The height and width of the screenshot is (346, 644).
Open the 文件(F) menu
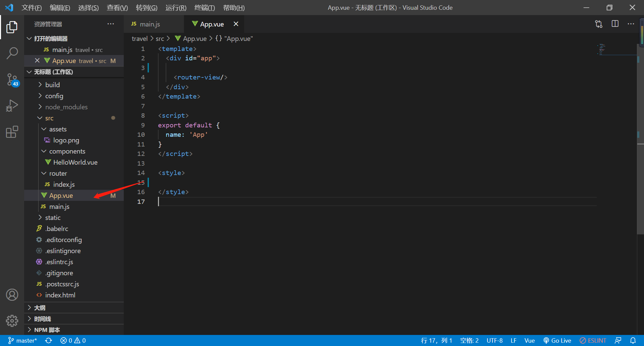(32, 8)
